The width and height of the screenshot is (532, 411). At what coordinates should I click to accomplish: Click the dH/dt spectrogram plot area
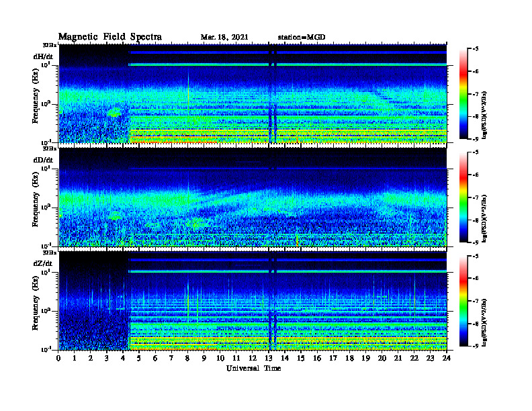[x=253, y=93]
